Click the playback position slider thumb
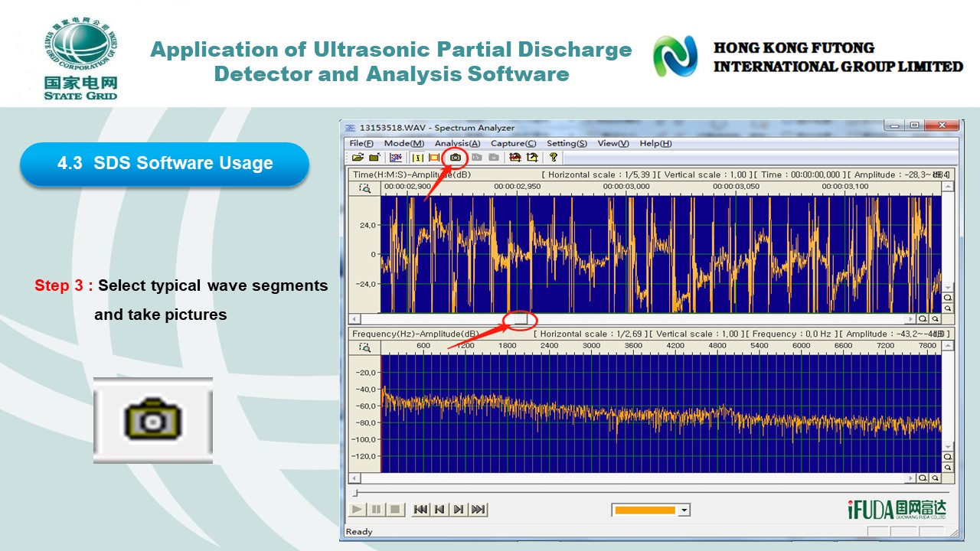Screen dimensions: 980x551 (354, 493)
